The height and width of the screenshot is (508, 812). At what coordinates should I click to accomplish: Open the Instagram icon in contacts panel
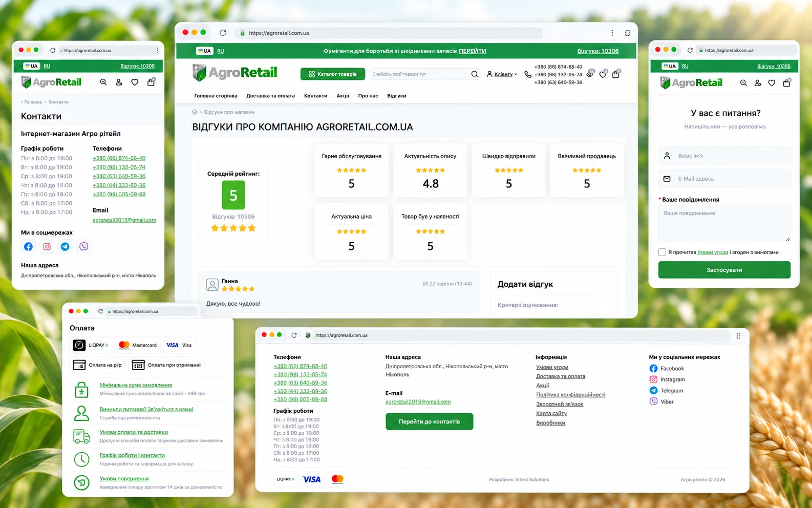[47, 247]
